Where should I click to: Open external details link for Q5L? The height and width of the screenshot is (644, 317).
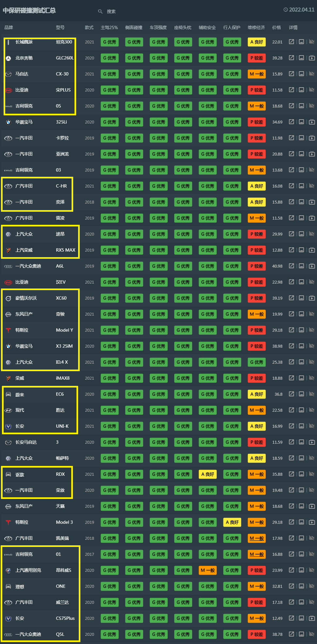pyautogui.click(x=291, y=634)
